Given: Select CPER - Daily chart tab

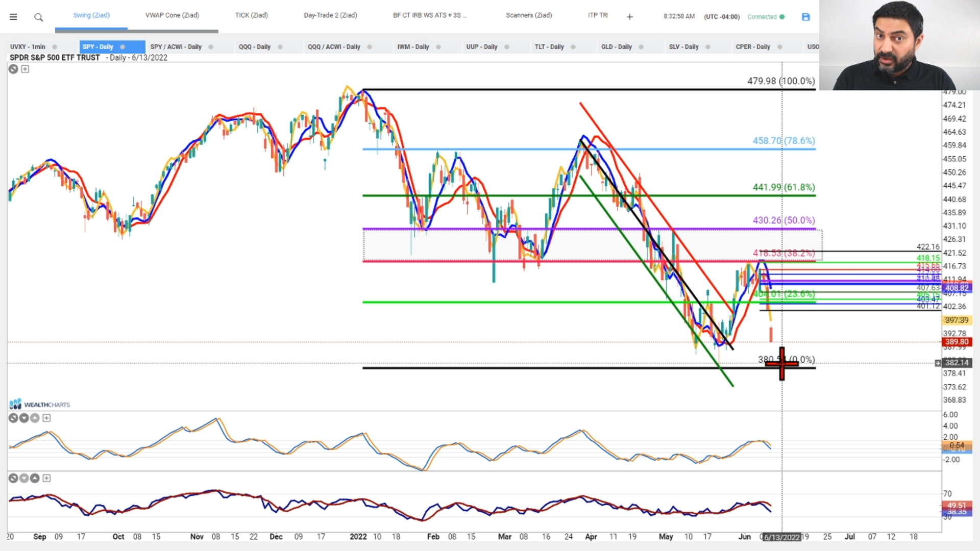Looking at the screenshot, I should [753, 47].
